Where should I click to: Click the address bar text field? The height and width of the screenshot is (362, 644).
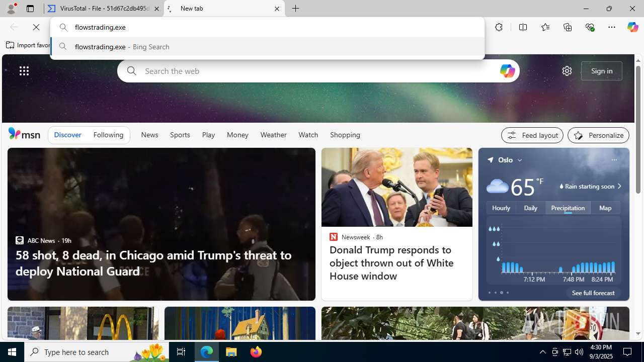pyautogui.click(x=267, y=27)
